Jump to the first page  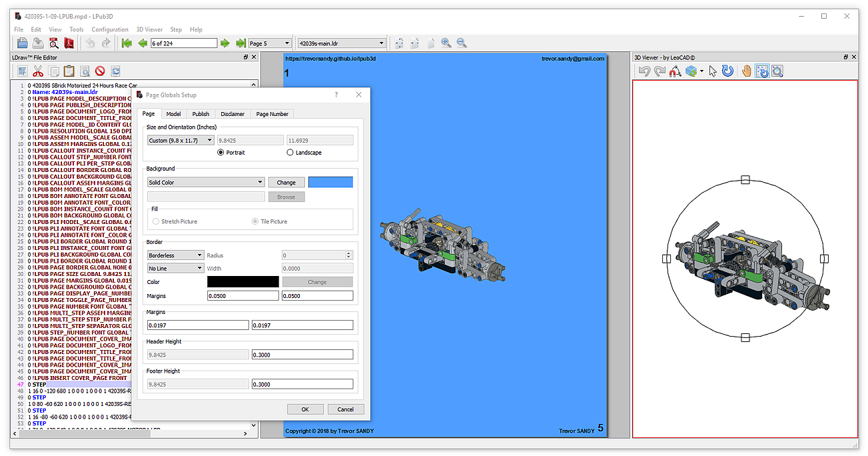(x=127, y=43)
